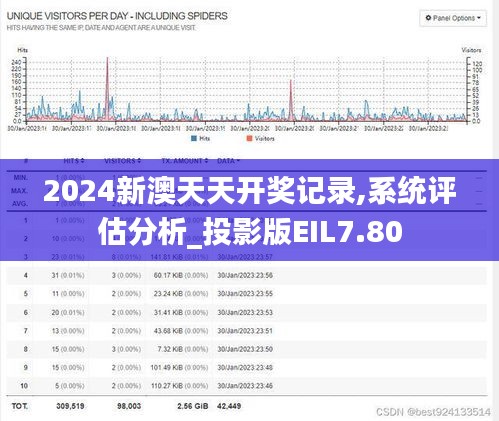The width and height of the screenshot is (499, 421).
Task: Select date '30/Jan/2023:23:48' cell
Action: [245, 367]
